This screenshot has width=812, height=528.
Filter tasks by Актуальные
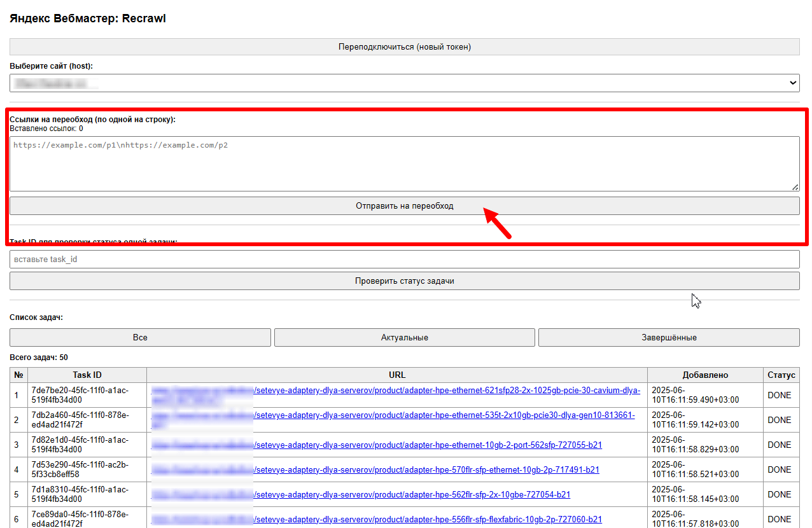404,338
